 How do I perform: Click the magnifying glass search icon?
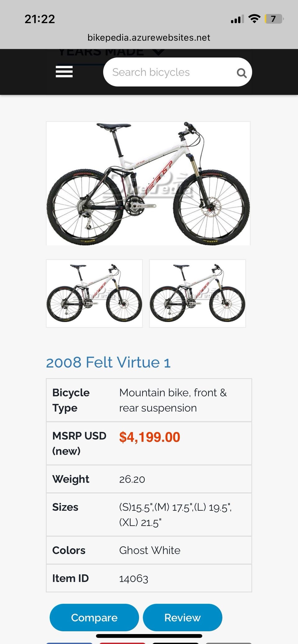pyautogui.click(x=242, y=73)
